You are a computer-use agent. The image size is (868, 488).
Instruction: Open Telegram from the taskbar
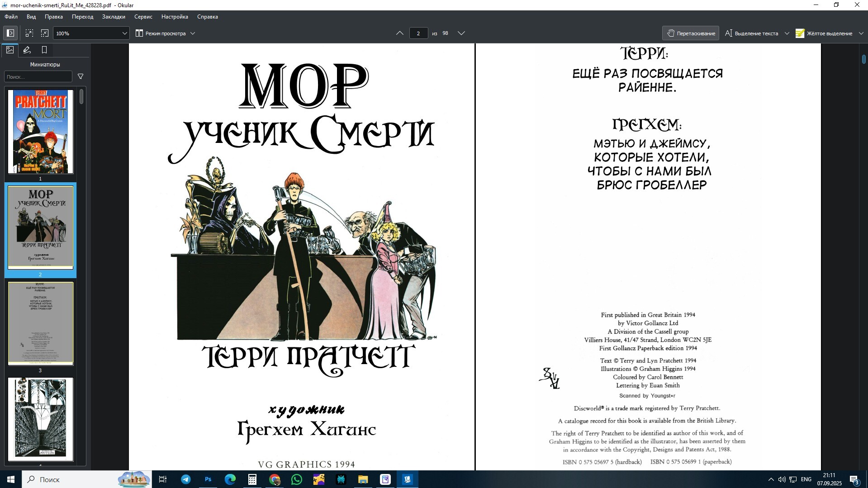tap(186, 479)
